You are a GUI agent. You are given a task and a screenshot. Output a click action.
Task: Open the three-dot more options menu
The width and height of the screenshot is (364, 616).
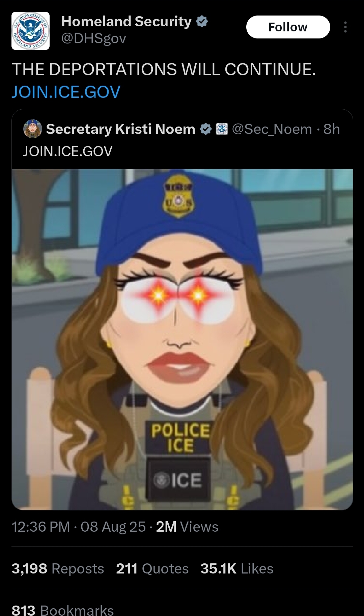(345, 27)
